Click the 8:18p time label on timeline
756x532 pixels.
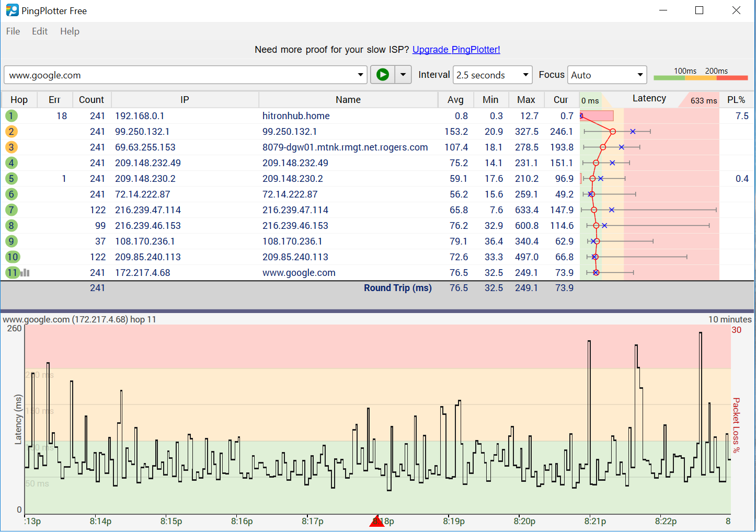pyautogui.click(x=384, y=521)
